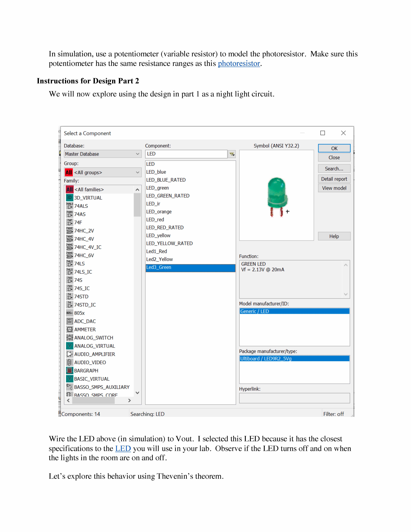The height and width of the screenshot is (532, 411).
Task: Select the ADC_DAC family icon
Action: click(x=70, y=321)
